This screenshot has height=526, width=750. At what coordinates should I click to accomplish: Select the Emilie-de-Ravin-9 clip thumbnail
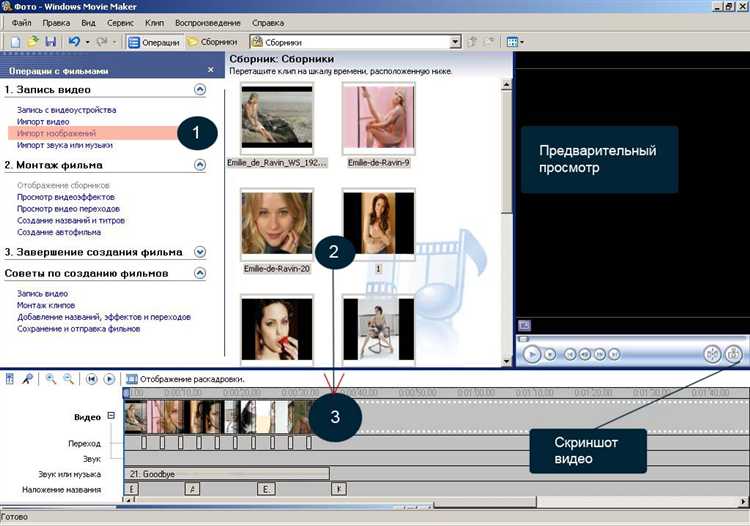point(379,118)
